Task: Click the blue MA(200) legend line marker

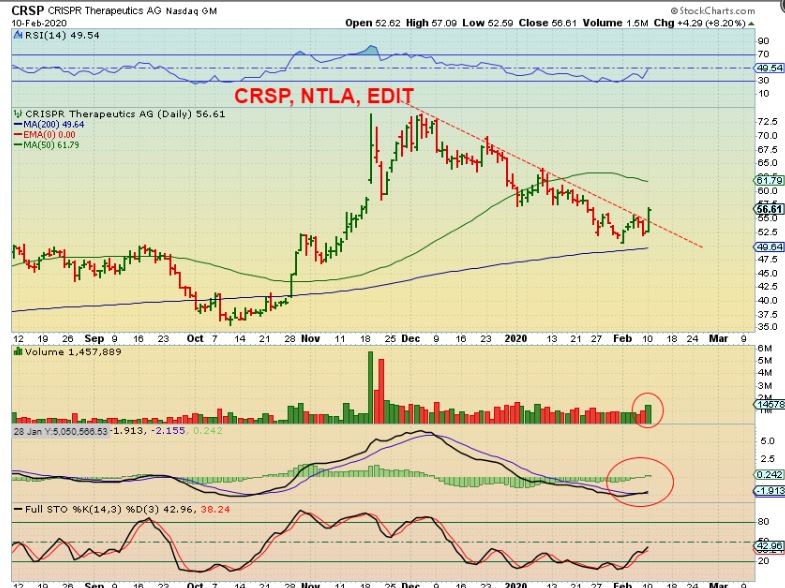Action: tap(18, 125)
